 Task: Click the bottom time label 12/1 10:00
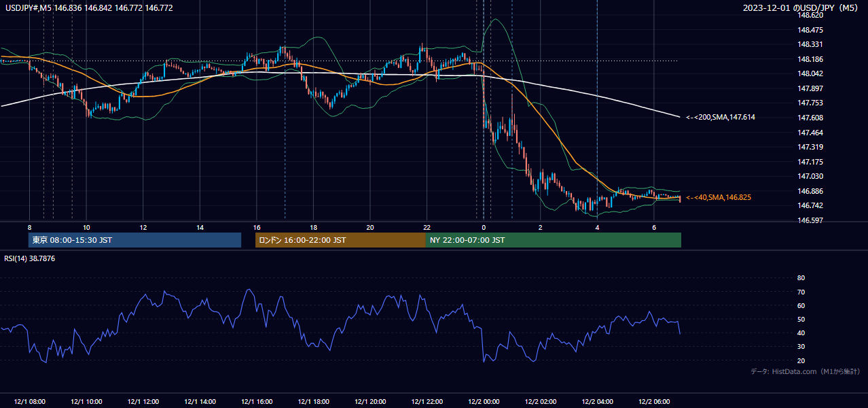coord(86,402)
